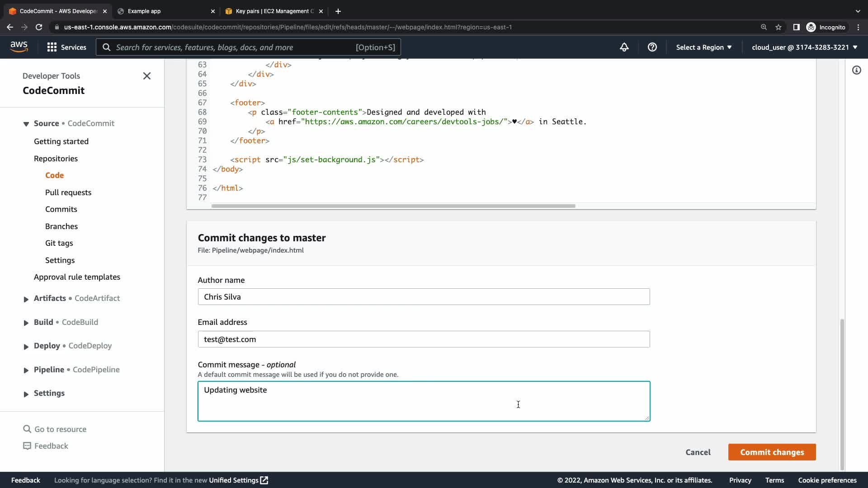Bookmark this page with the star icon

(x=778, y=27)
